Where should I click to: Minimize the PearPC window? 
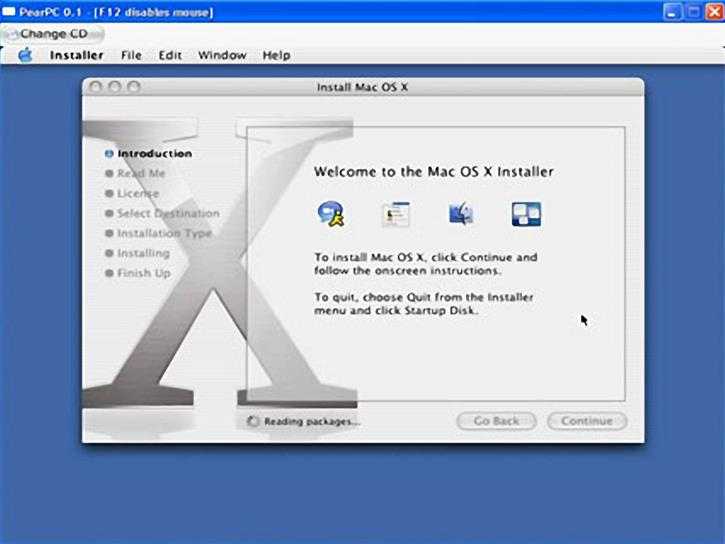tap(672, 12)
